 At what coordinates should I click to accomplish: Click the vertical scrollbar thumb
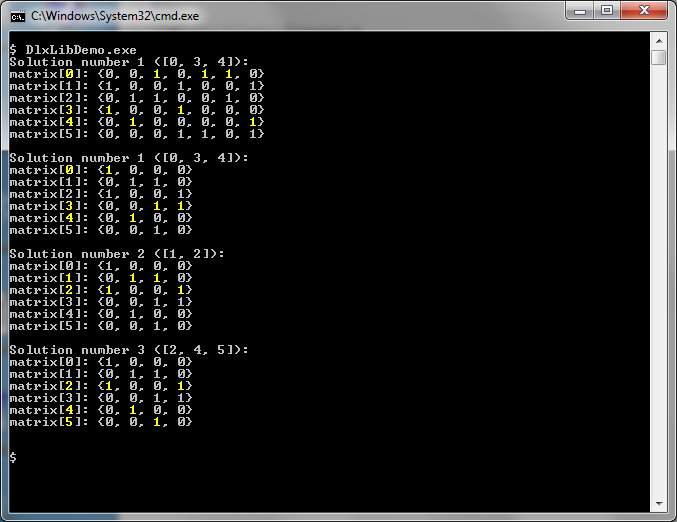point(659,57)
